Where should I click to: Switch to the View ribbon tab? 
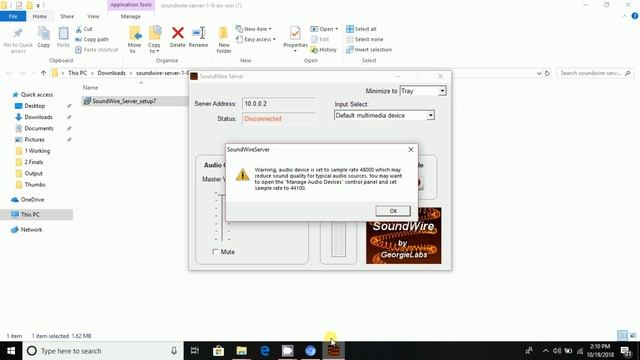(x=93, y=16)
